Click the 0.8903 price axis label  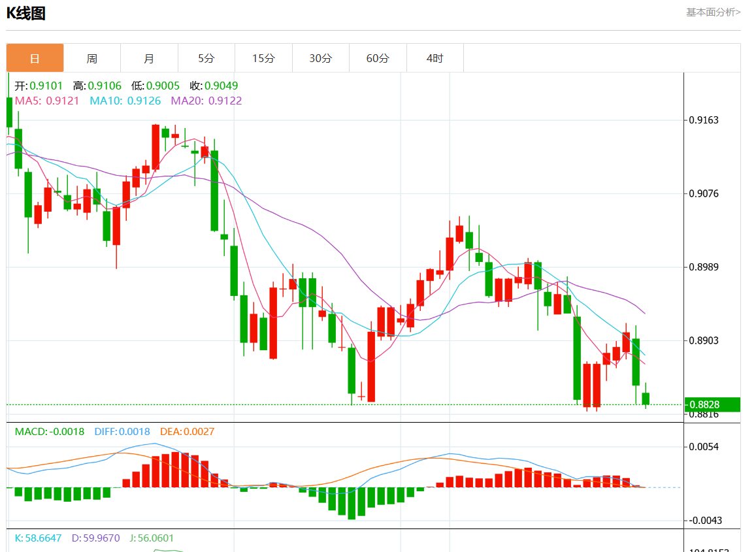pos(704,341)
